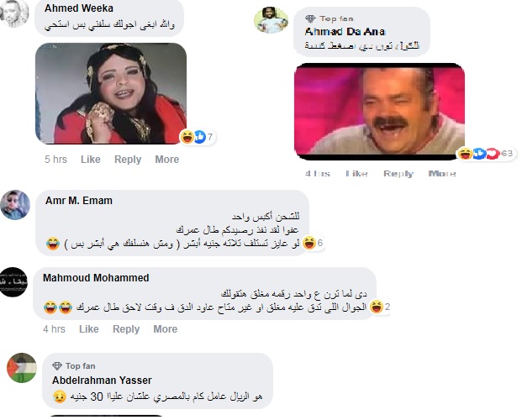522x420 pixels.
Task: View reactions on Mahmoud Mohammed's comment
Action: (x=380, y=307)
